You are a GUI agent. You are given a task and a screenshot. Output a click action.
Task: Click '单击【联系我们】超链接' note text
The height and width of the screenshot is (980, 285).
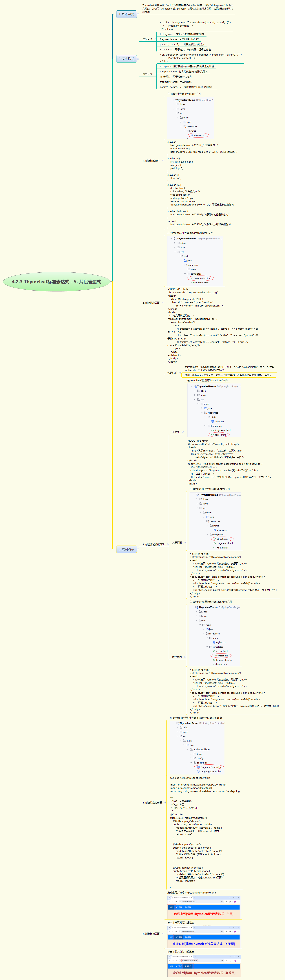click(181, 952)
